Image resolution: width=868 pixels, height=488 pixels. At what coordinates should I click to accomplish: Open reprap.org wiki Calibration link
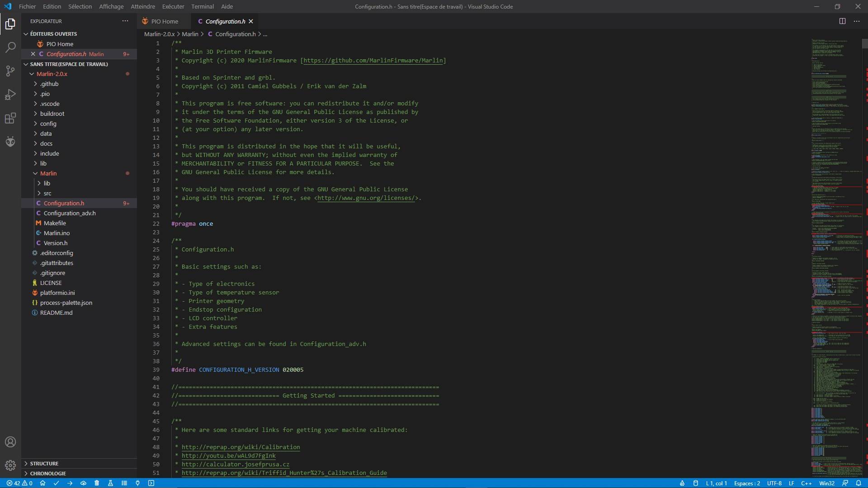click(x=241, y=447)
